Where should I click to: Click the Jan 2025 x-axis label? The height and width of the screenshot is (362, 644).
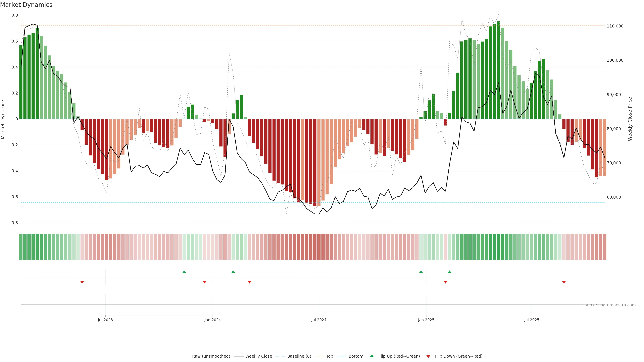(426, 320)
